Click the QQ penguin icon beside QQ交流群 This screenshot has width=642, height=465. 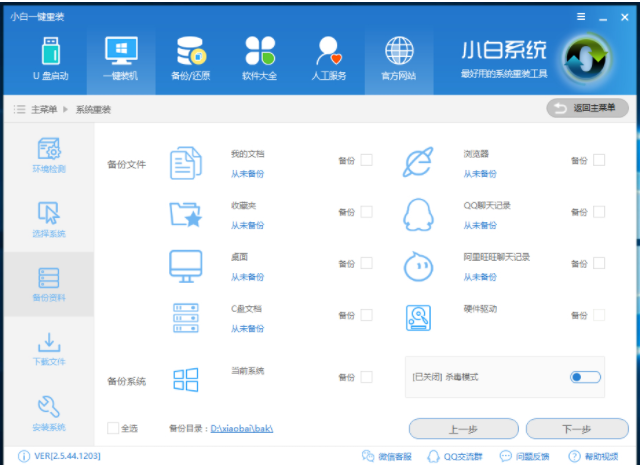point(433,456)
